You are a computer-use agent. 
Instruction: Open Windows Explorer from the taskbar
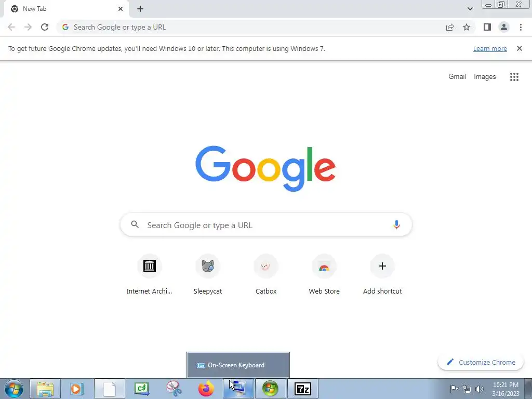[x=45, y=389]
